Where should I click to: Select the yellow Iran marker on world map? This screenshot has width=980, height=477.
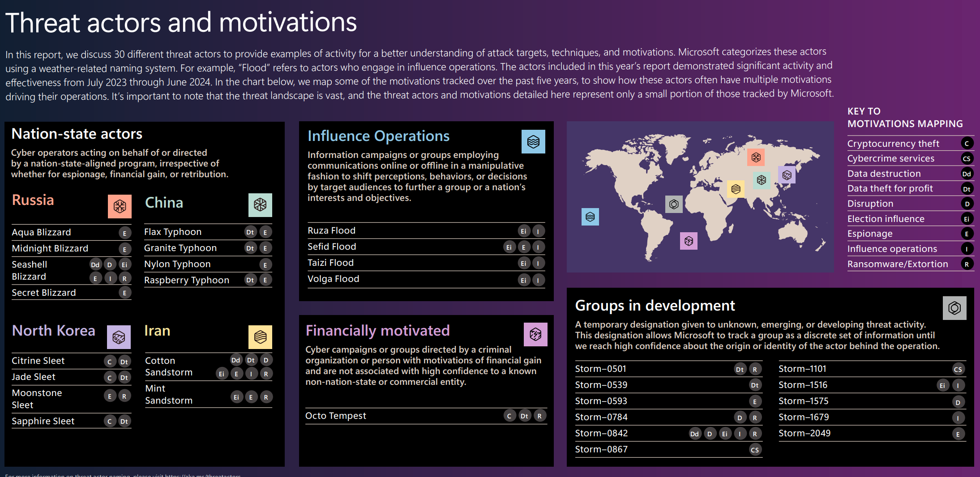736,189
